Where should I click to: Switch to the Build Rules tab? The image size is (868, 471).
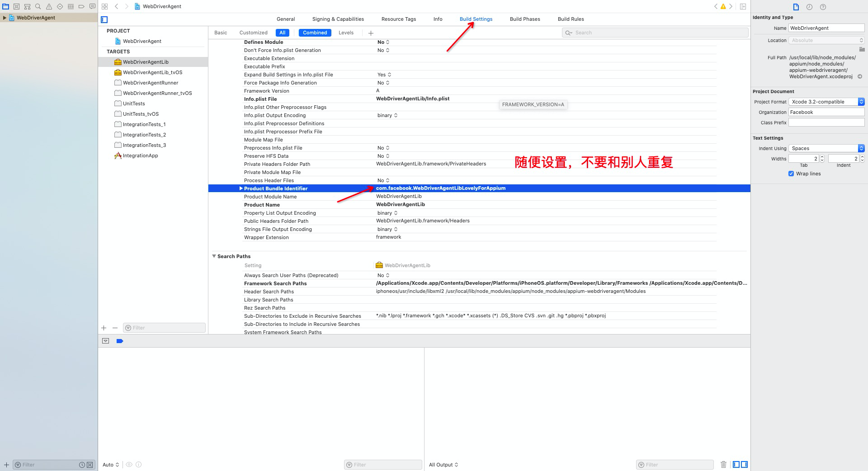571,19
